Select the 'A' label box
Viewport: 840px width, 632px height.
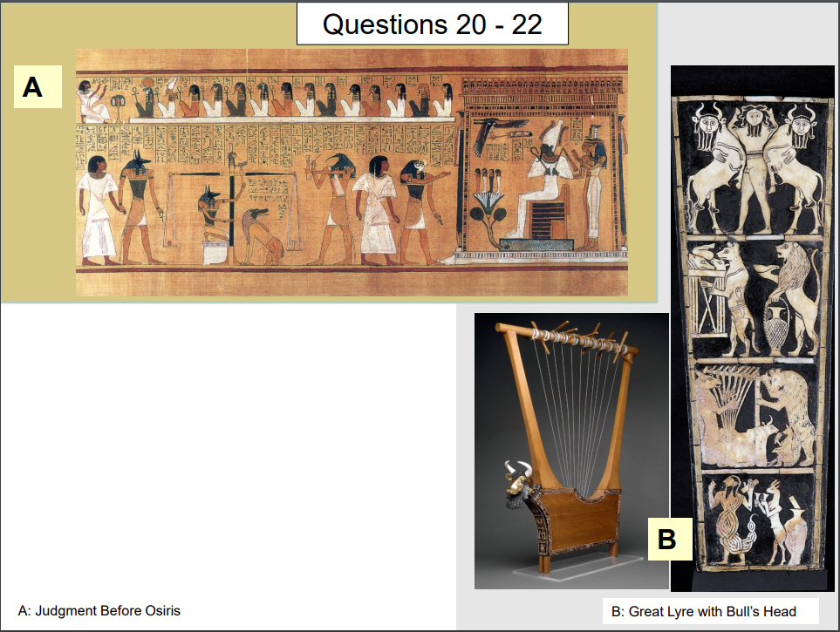coord(38,87)
